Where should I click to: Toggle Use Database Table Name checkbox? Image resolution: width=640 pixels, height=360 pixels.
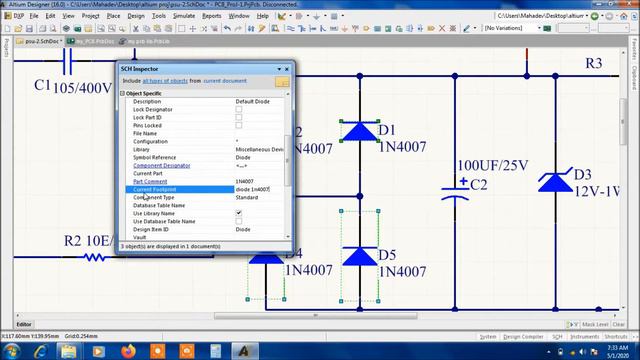click(239, 221)
